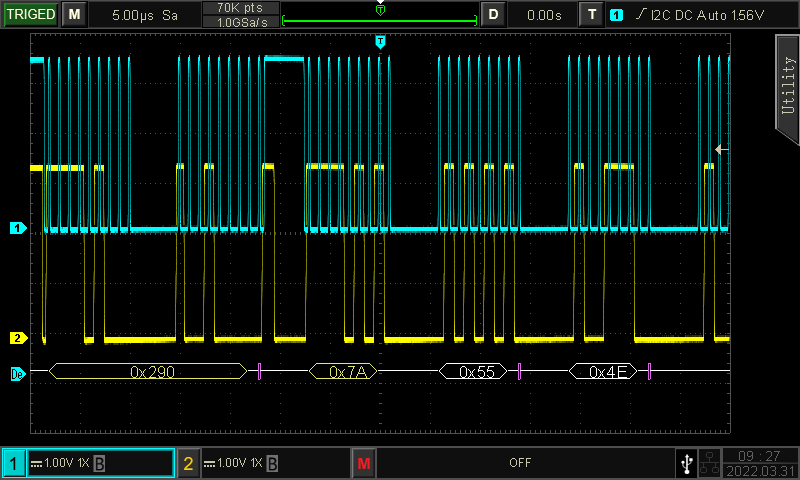
Task: Click the D delay icon
Action: coord(493,15)
